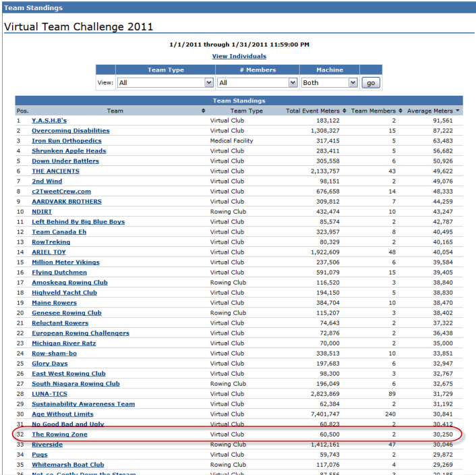
Task: Open Michigan River Ratz link
Action: point(64,343)
